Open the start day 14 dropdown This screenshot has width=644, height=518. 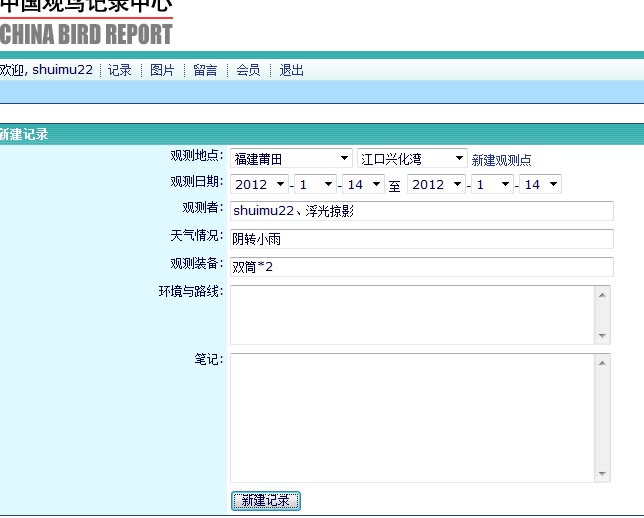pos(364,185)
